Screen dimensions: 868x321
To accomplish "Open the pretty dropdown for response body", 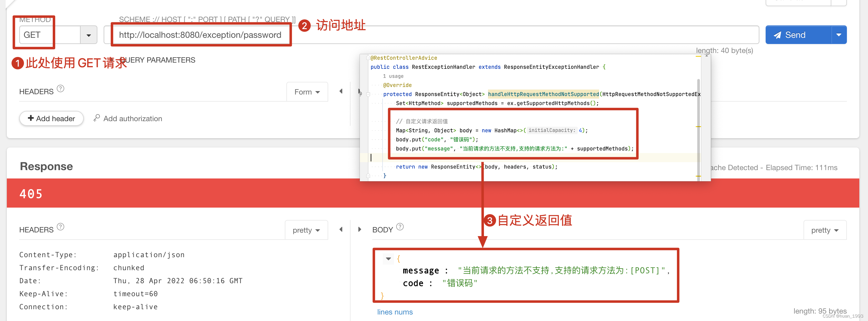I will [824, 230].
